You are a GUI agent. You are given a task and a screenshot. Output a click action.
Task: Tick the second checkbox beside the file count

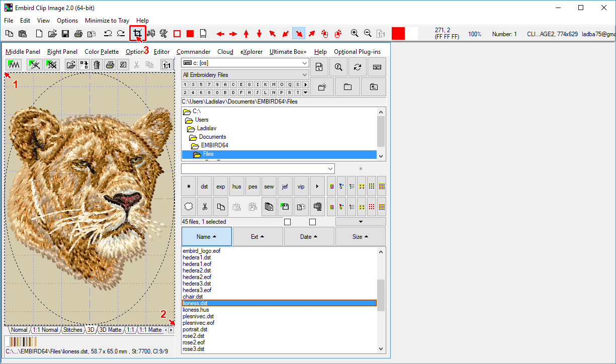[312, 222]
